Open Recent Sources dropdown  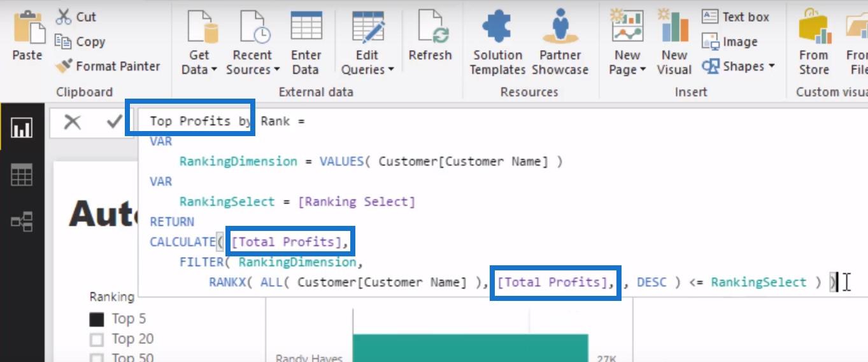[253, 43]
